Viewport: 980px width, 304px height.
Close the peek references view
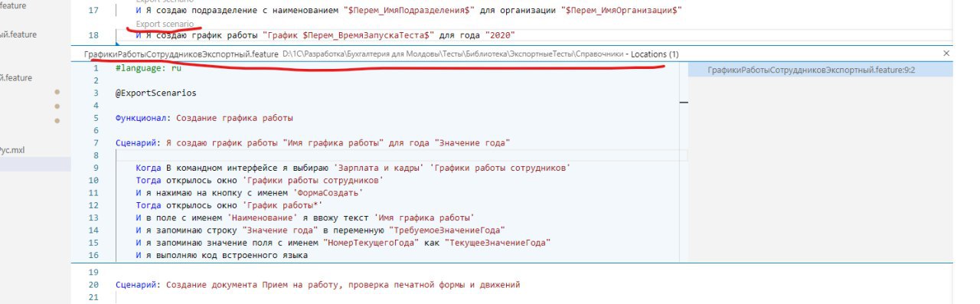(x=946, y=54)
